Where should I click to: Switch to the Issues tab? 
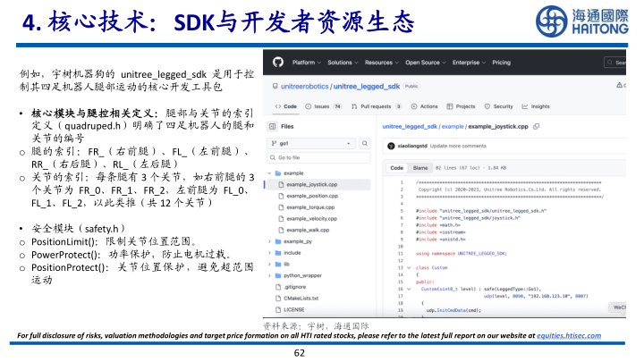coord(323,106)
